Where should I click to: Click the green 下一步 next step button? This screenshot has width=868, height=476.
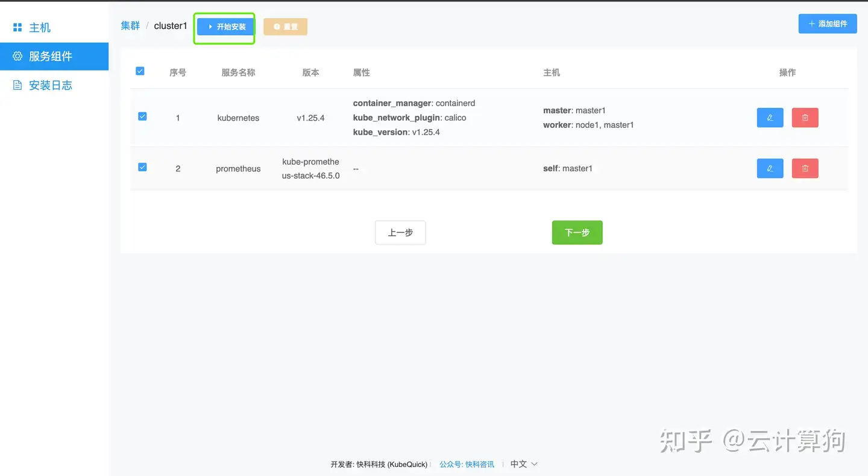[x=577, y=232]
